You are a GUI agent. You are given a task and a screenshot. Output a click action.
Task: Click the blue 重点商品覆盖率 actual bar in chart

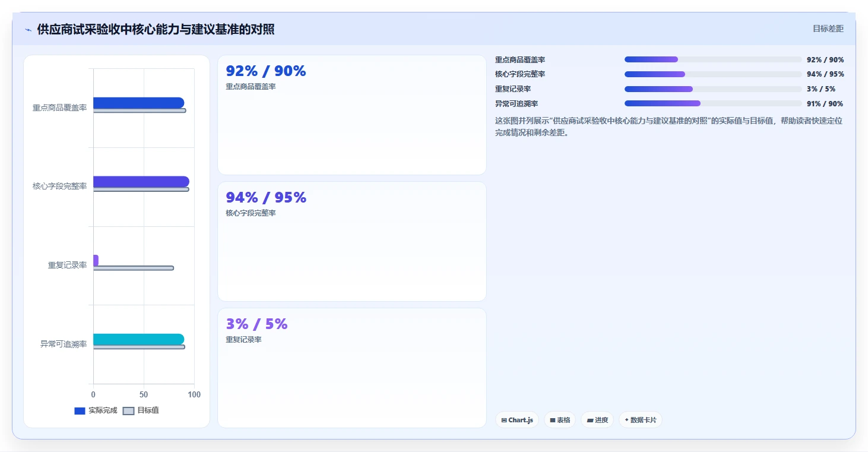click(x=138, y=103)
